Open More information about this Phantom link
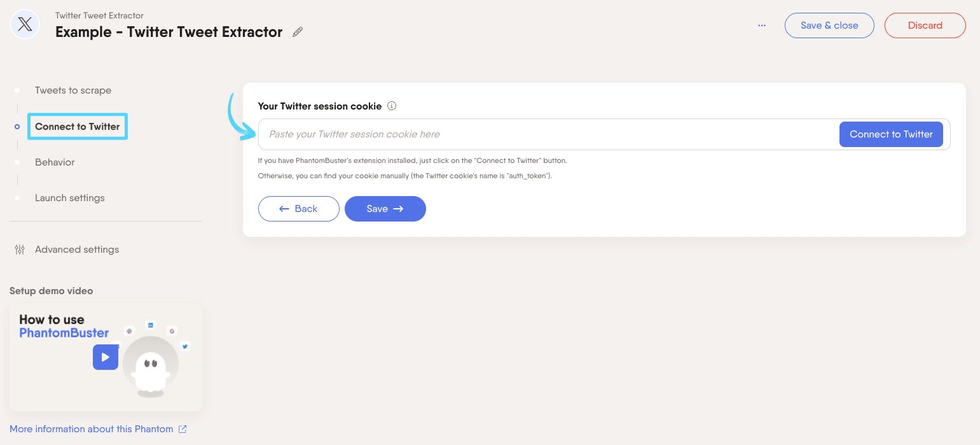 pyautogui.click(x=92, y=429)
